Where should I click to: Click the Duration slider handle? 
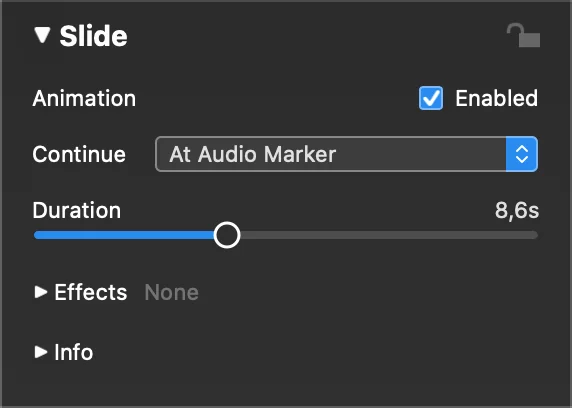tap(227, 235)
